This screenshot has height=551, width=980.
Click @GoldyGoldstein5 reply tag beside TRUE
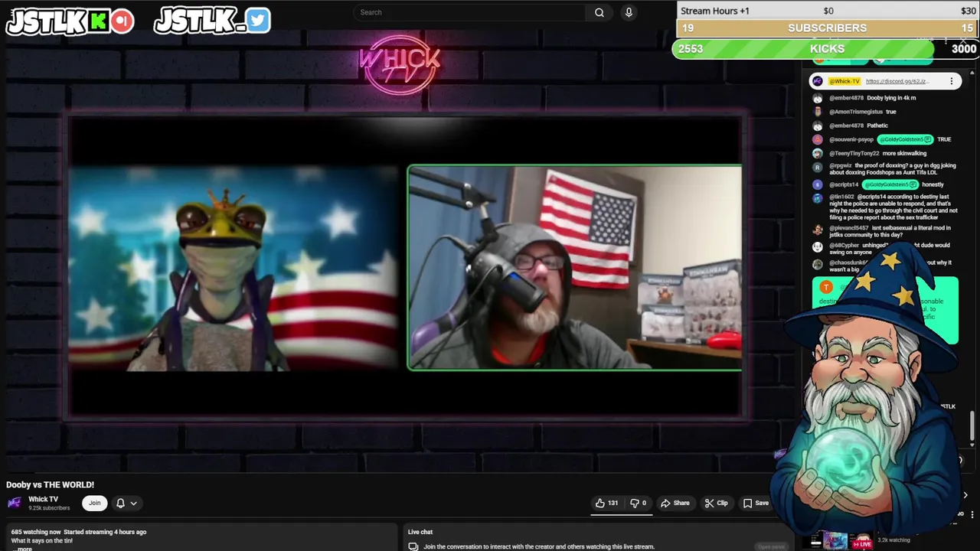pyautogui.click(x=905, y=139)
